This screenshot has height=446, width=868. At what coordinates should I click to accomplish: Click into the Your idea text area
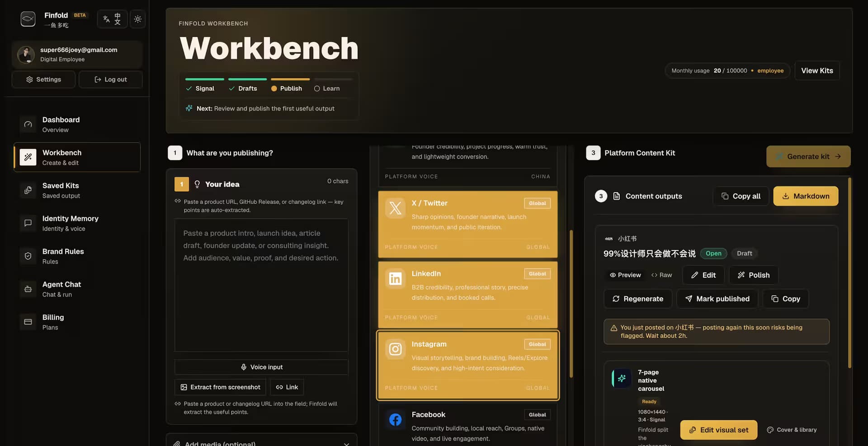coord(261,285)
